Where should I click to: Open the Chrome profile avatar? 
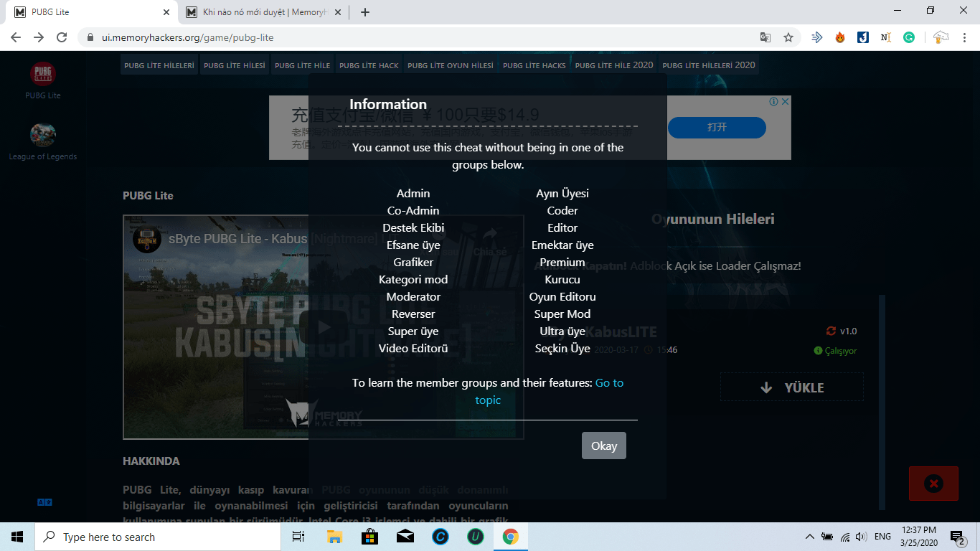point(941,37)
